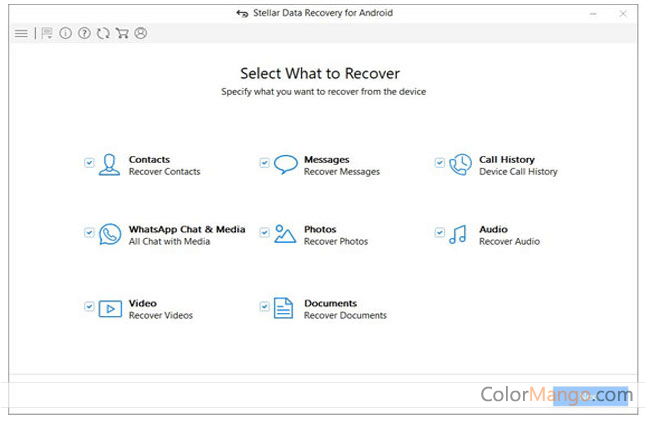Open the help question mark icon
This screenshot has width=645, height=421.
(x=84, y=33)
